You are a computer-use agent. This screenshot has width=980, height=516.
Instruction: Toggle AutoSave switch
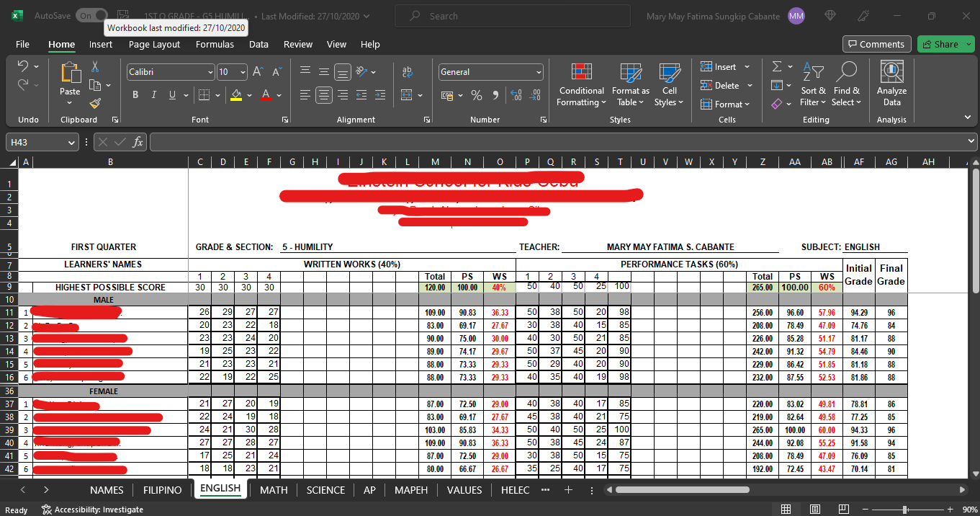coord(92,16)
